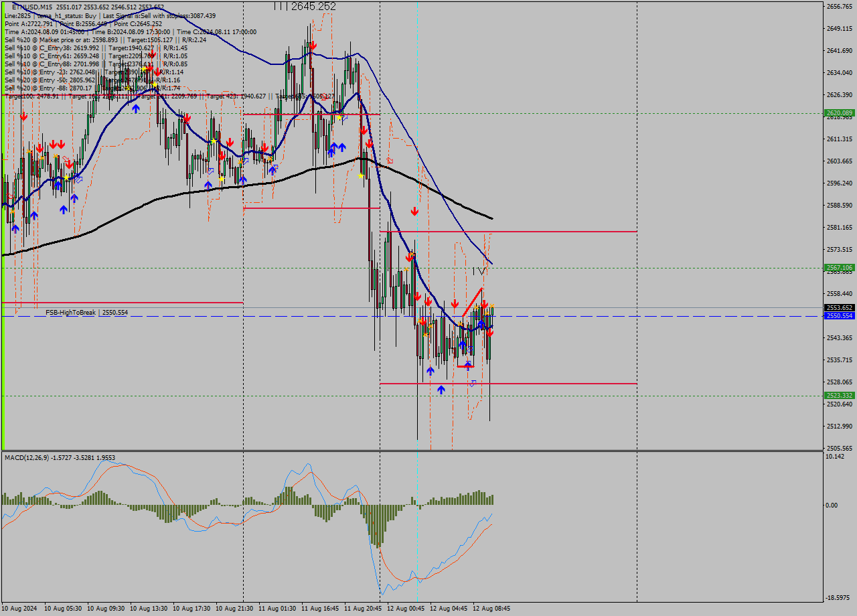857x616 pixels.
Task: Click price axis value 2573.515
Action: 840,249
